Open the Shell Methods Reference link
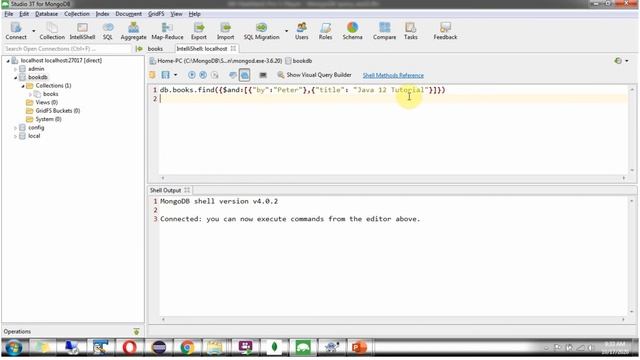The image size is (640, 360). point(393,76)
